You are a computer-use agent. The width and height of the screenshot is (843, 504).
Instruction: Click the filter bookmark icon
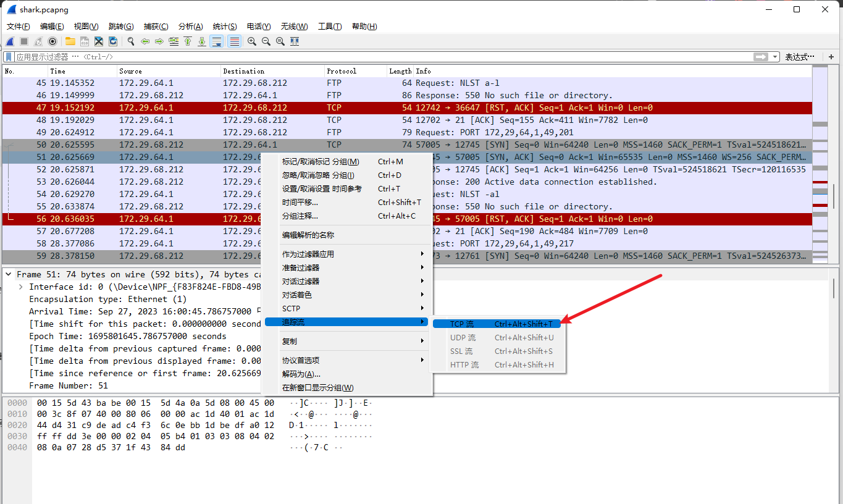point(9,57)
